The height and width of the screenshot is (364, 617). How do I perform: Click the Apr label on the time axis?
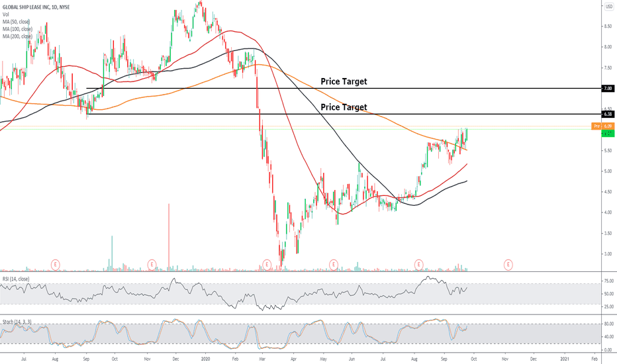click(x=293, y=359)
